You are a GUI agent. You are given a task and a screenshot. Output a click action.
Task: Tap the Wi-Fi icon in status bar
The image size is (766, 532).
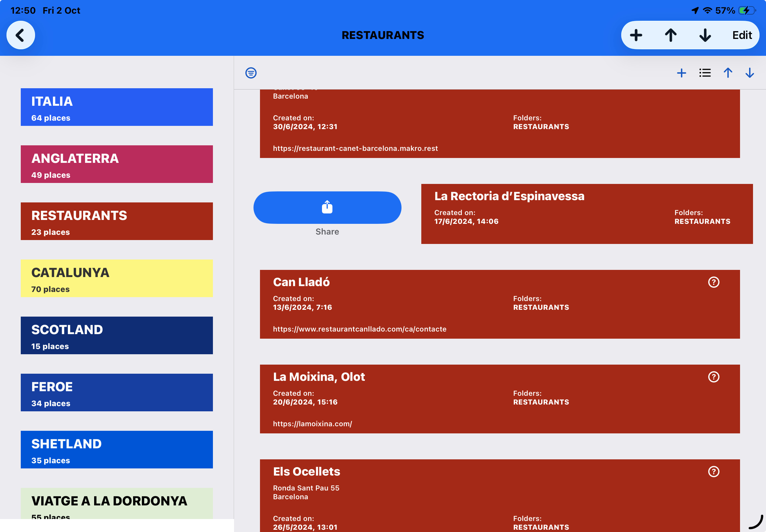coord(707,10)
